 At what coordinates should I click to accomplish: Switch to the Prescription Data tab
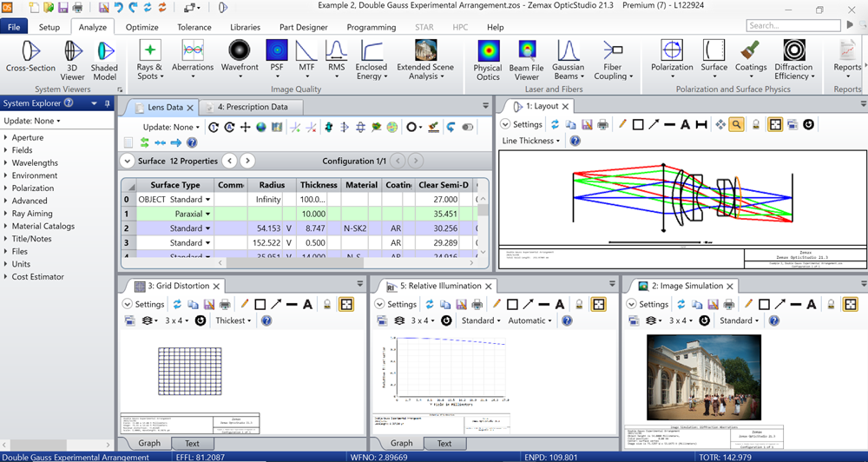pos(252,107)
